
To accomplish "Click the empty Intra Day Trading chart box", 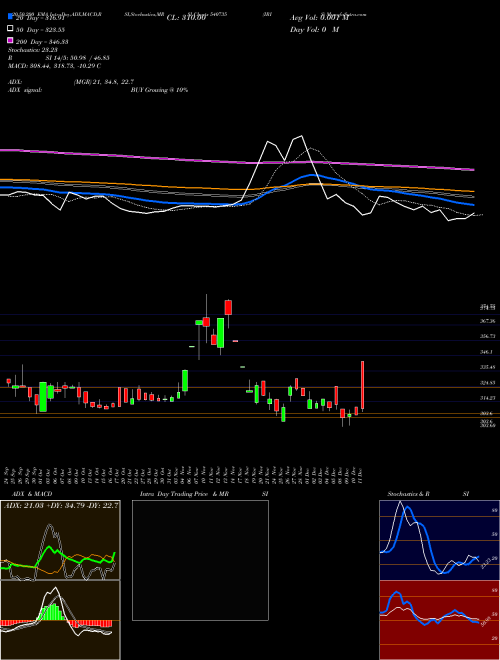I will [x=200, y=560].
